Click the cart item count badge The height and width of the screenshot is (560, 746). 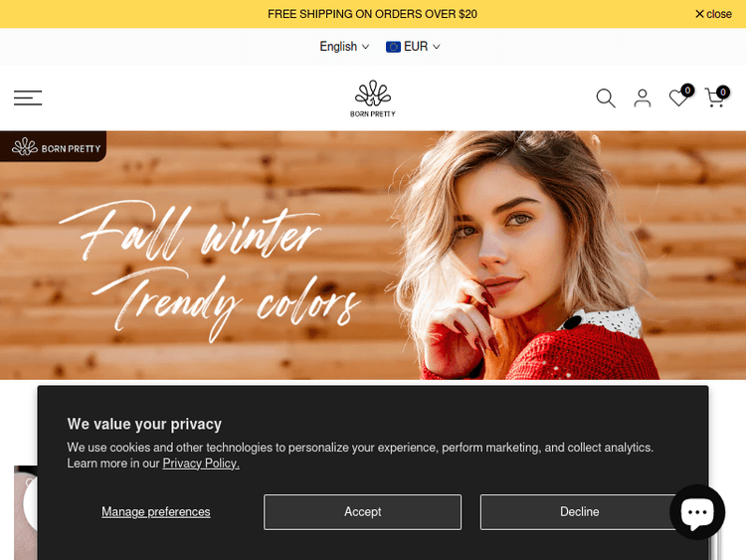pos(723,92)
